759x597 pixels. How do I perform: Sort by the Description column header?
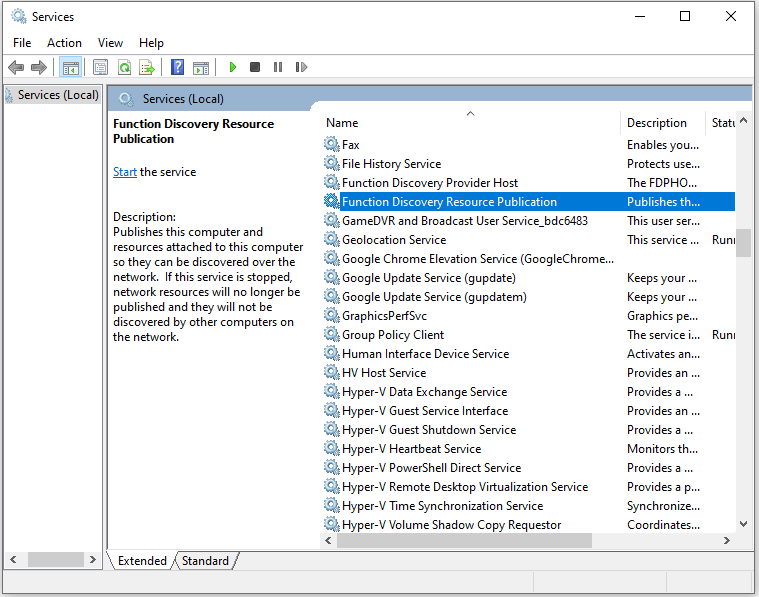pyautogui.click(x=662, y=122)
